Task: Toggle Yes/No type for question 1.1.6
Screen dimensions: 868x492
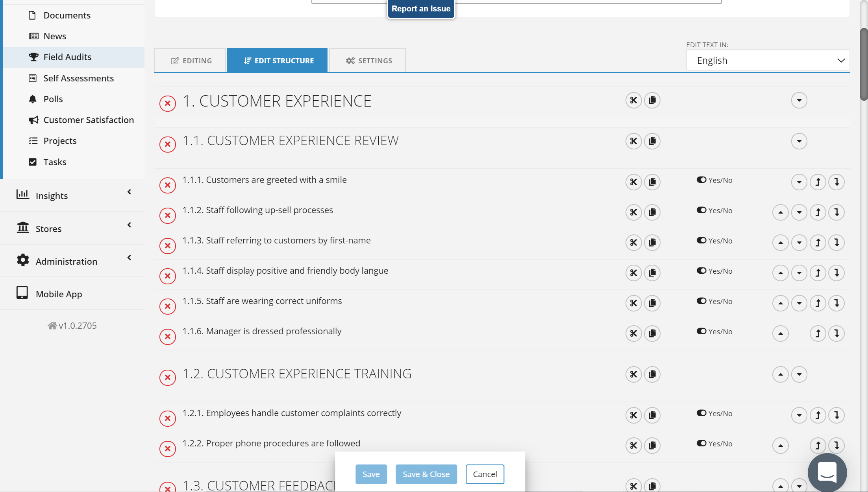Action: 701,331
